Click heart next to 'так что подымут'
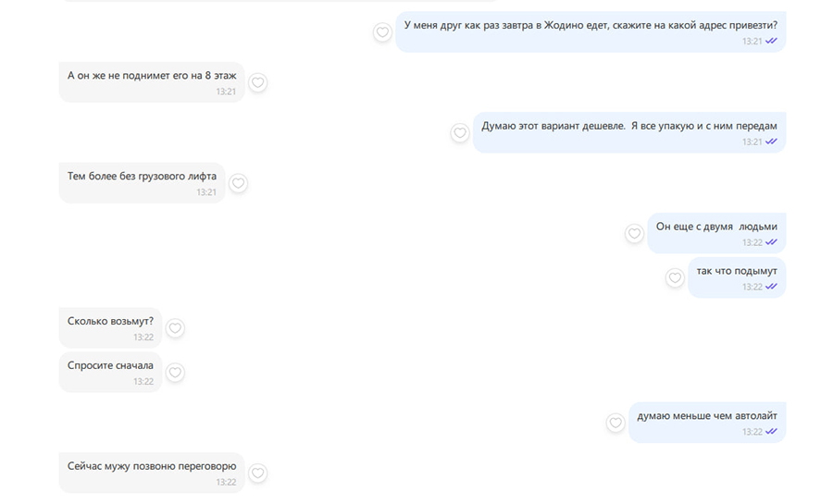This screenshot has height=504, width=833. [x=675, y=278]
